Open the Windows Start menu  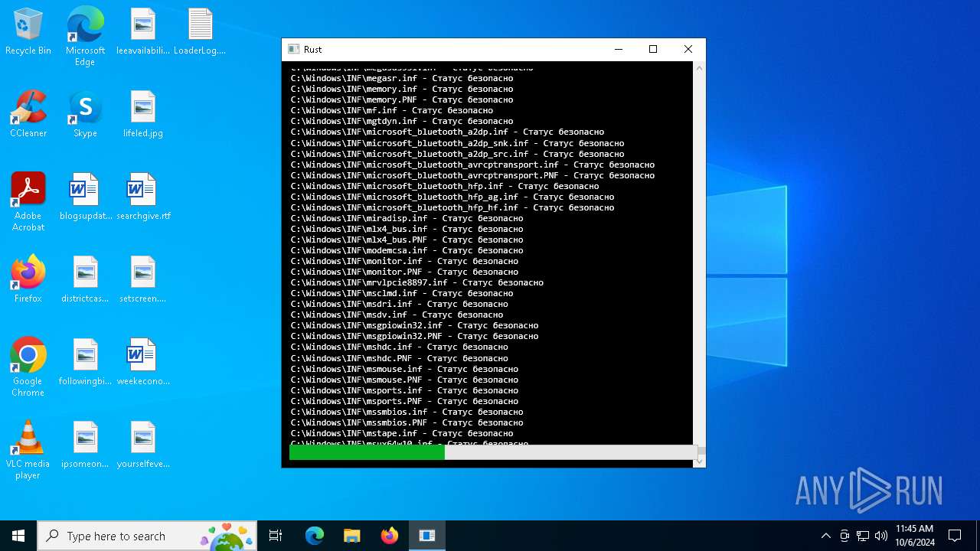18,536
